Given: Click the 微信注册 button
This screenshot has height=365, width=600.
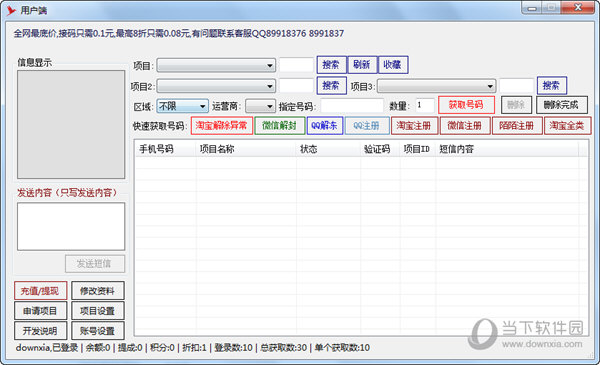Looking at the screenshot, I should click(x=465, y=125).
